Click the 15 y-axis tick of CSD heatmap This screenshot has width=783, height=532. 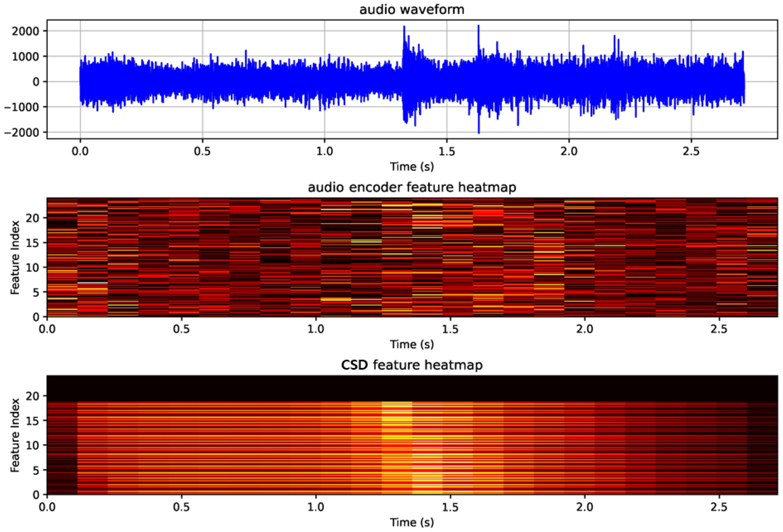click(x=33, y=420)
